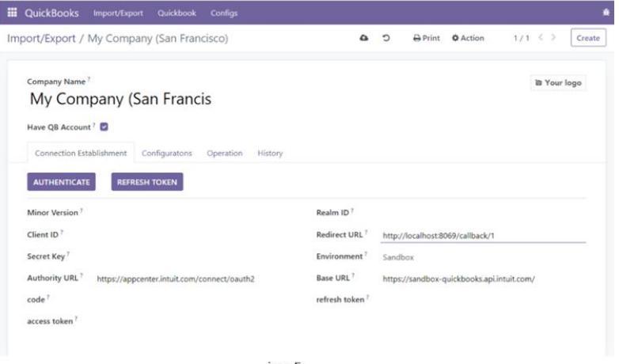Viewport: 619px width, 364px height.
Task: Click the discard undo icon
Action: pos(386,38)
